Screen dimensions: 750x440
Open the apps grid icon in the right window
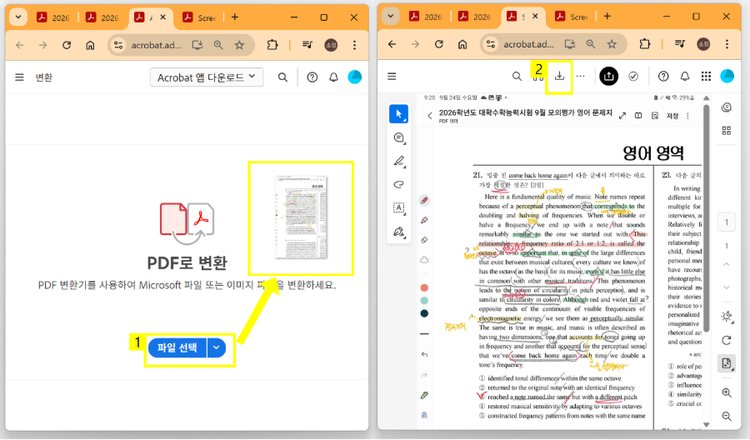tap(706, 76)
